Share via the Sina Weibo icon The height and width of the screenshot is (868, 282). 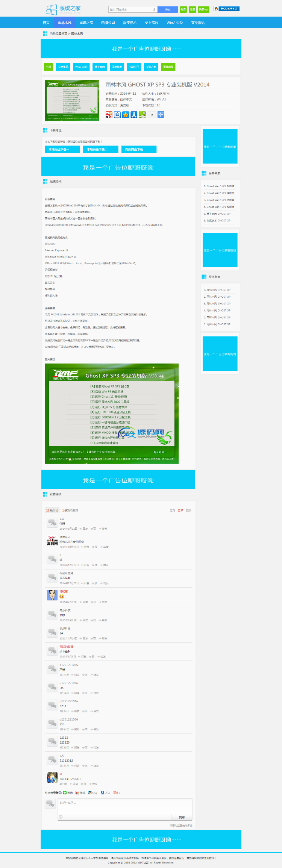(x=109, y=115)
